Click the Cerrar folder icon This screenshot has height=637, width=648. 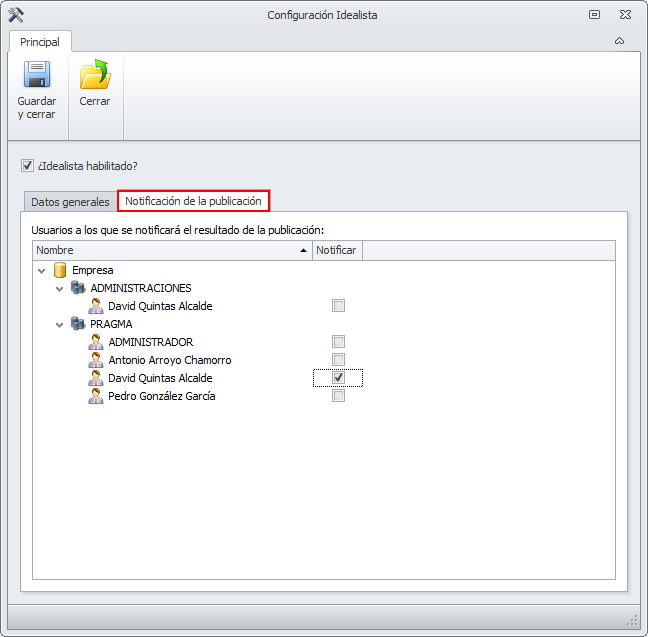click(95, 74)
